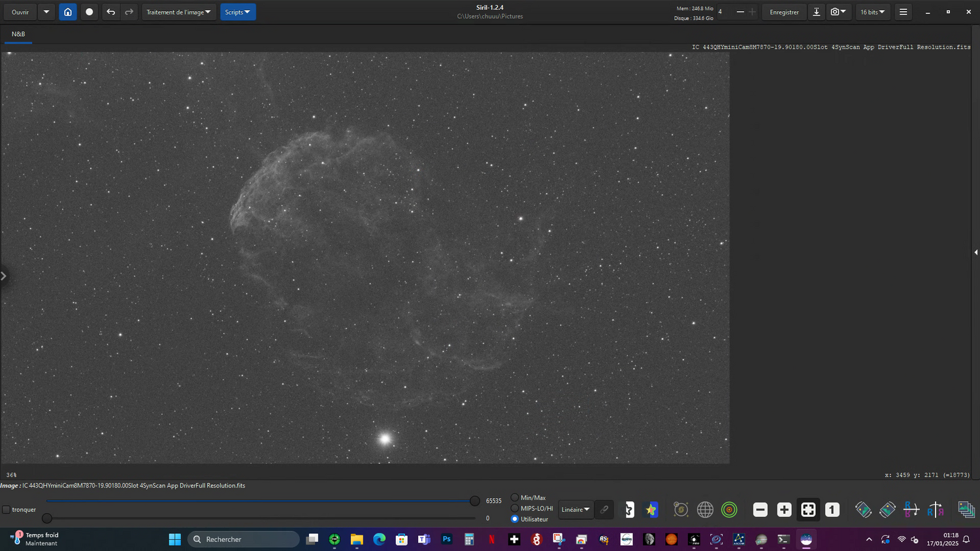Click the undo arrow in top toolbar
The image size is (980, 551).
(x=111, y=12)
